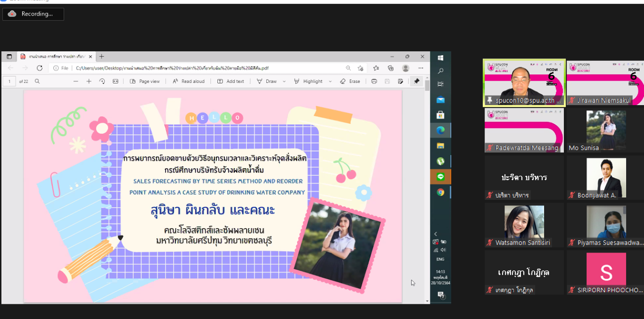
Task: Expand the Highlight color dropdown arrow
Action: click(x=330, y=81)
